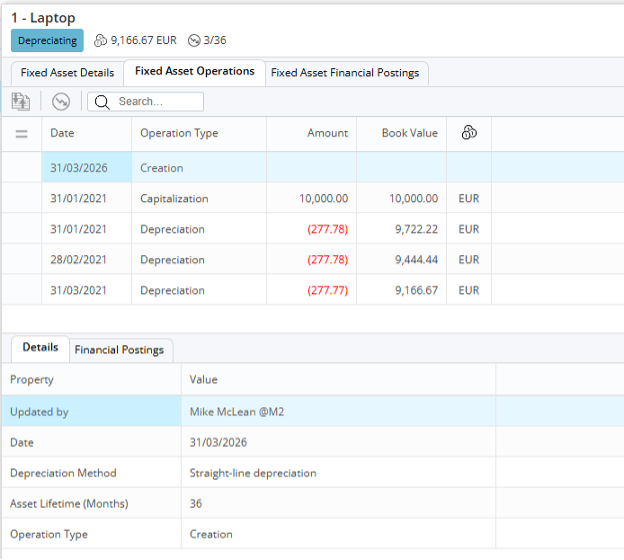Sort by the Amount column header
624x560 pixels.
tap(311, 133)
